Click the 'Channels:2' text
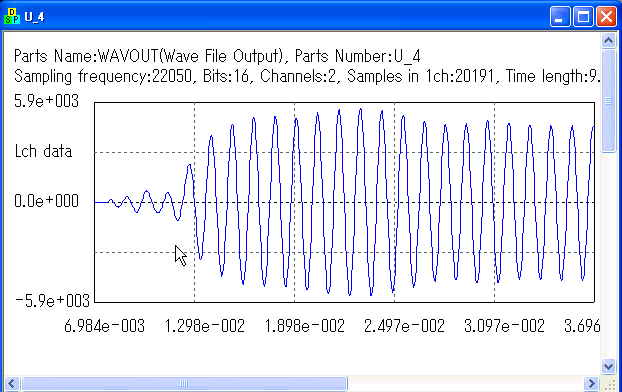 click(298, 76)
